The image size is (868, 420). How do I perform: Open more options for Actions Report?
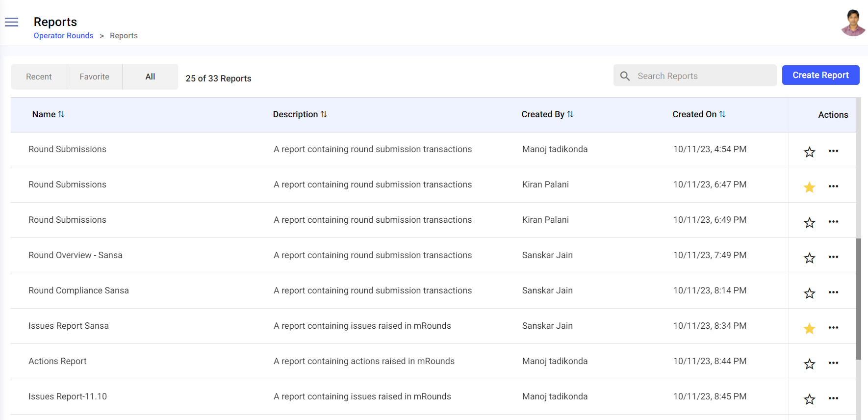pyautogui.click(x=833, y=363)
